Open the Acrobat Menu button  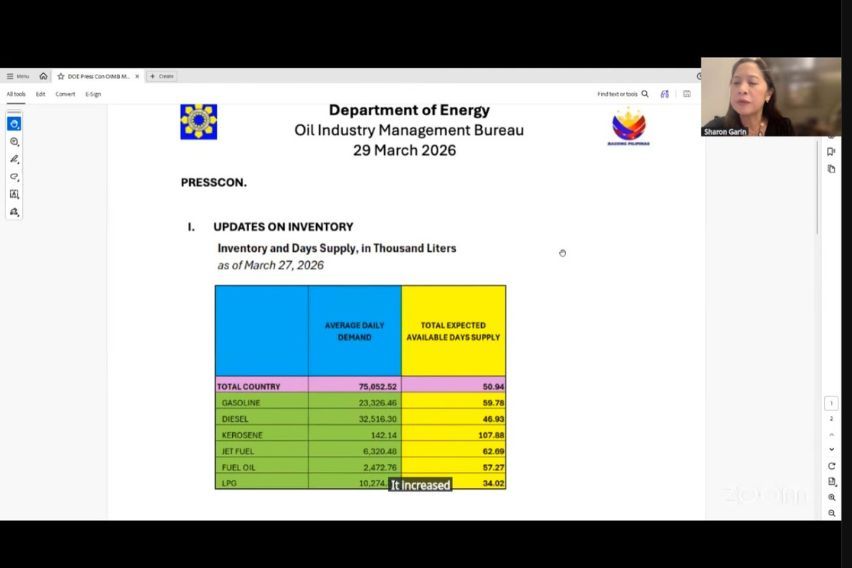coord(17,76)
